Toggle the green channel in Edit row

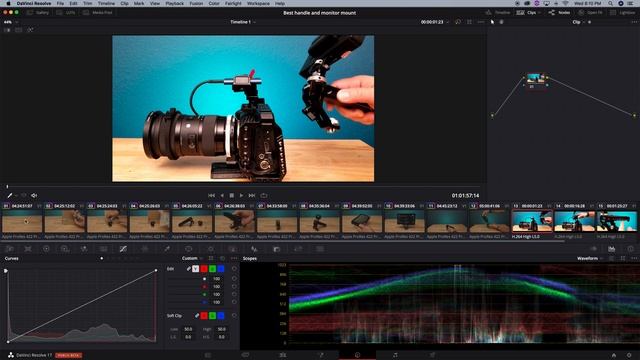pos(212,269)
